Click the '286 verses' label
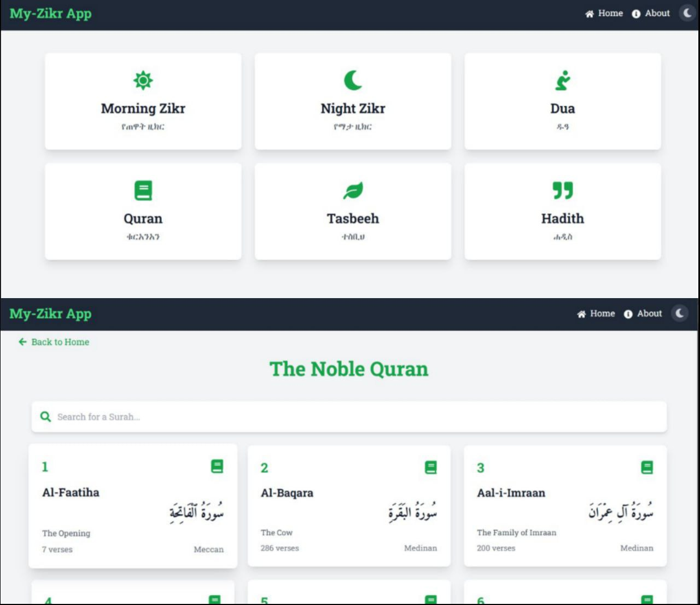700x605 pixels. pos(280,548)
